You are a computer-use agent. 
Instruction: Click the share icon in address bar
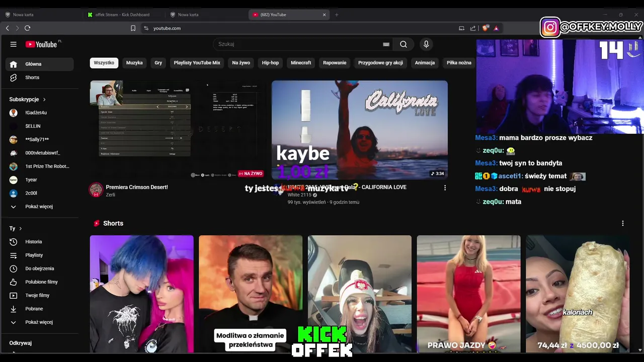click(473, 28)
